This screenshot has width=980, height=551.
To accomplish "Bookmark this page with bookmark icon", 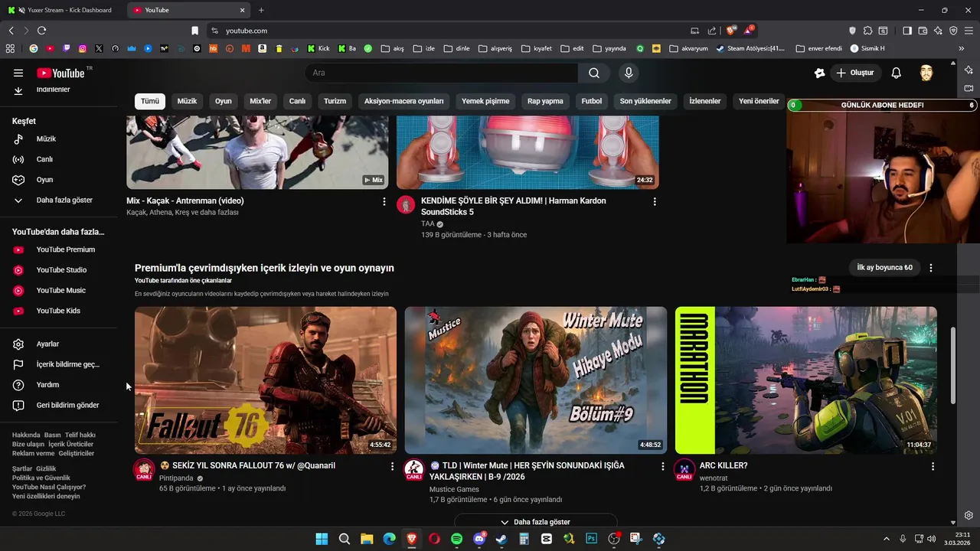I will pyautogui.click(x=194, y=31).
